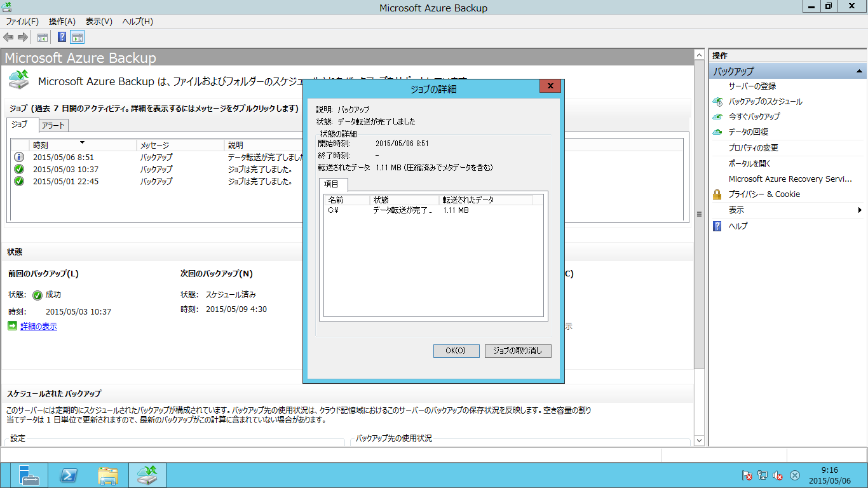Close the ジョブの詳細 dialog
This screenshot has height=488, width=868.
[550, 86]
